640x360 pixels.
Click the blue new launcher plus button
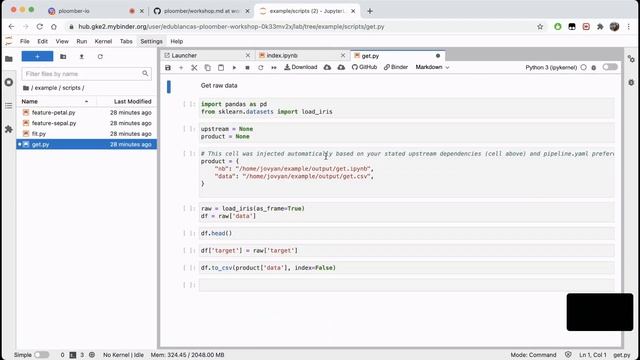(37, 56)
